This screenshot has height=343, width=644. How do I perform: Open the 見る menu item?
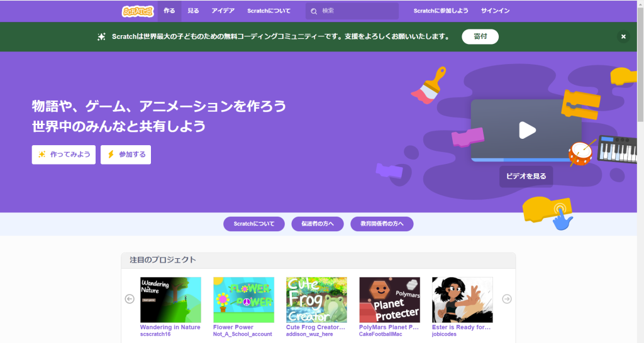pos(193,11)
